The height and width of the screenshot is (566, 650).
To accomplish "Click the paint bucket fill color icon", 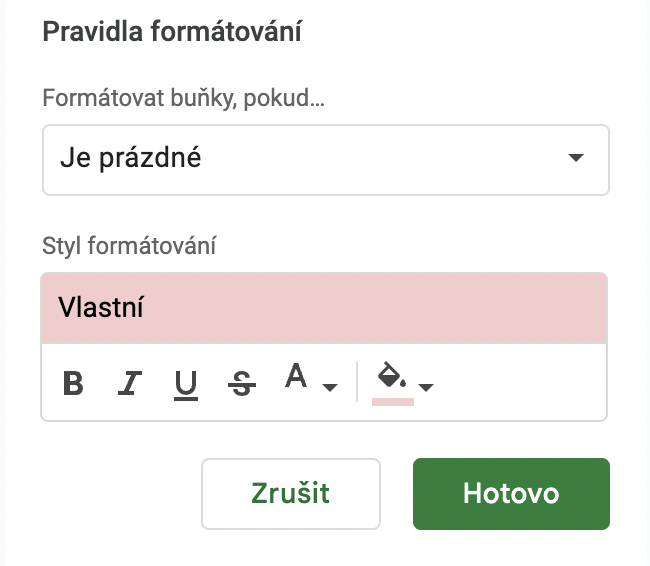I will pyautogui.click(x=392, y=375).
